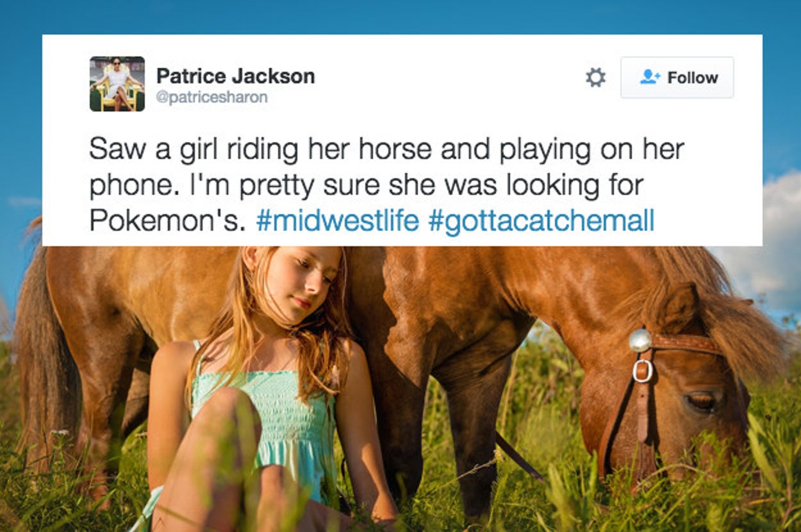The width and height of the screenshot is (801, 532).
Task: Follow Patrice Jackson
Action: [677, 78]
